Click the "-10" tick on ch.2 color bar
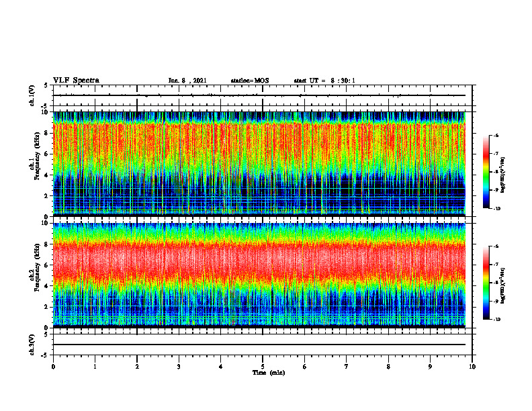This screenshot has width=532, height=411. point(497,320)
